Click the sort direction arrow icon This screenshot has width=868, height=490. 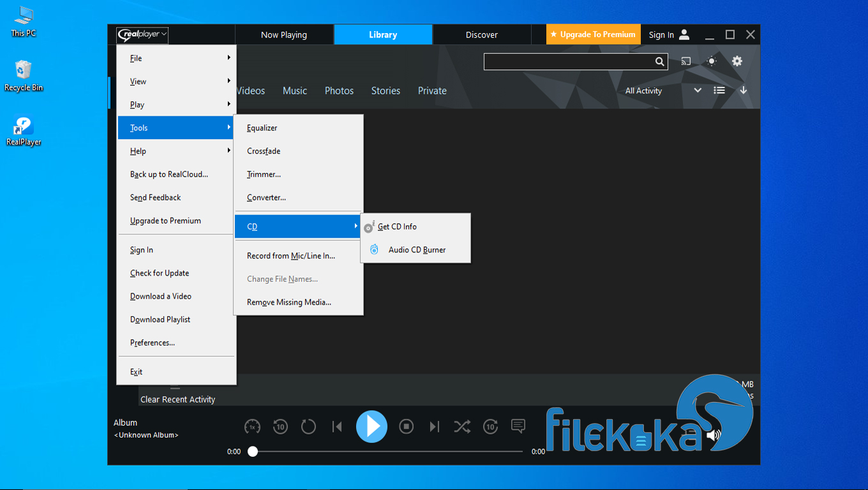(744, 91)
